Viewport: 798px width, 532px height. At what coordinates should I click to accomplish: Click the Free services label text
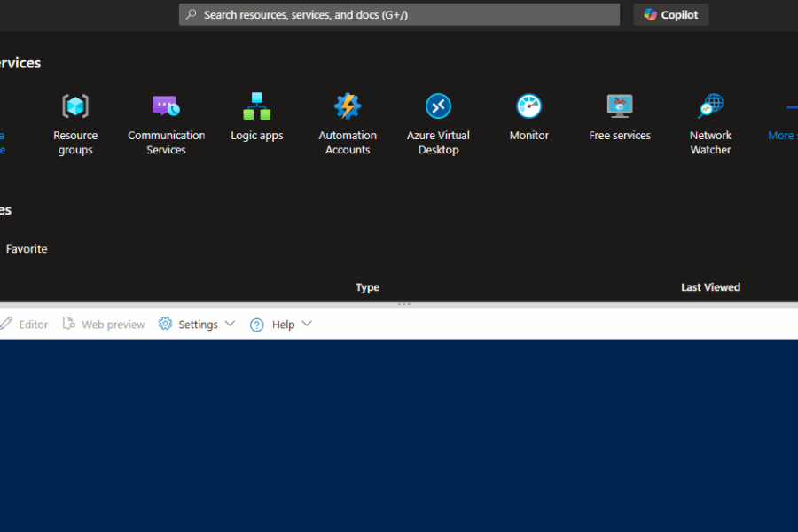[x=620, y=136]
